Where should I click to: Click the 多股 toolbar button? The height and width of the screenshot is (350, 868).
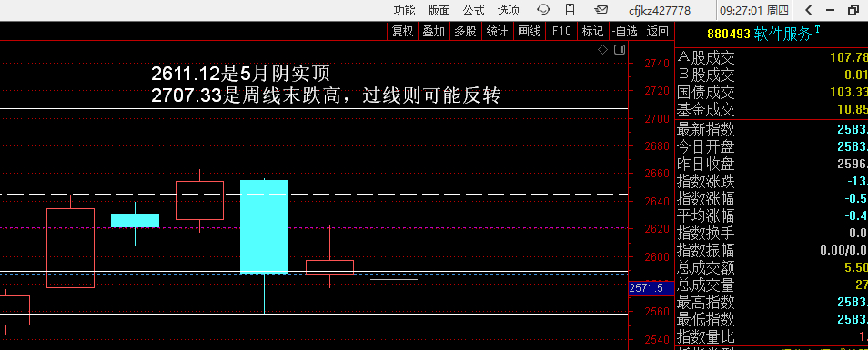(x=466, y=32)
